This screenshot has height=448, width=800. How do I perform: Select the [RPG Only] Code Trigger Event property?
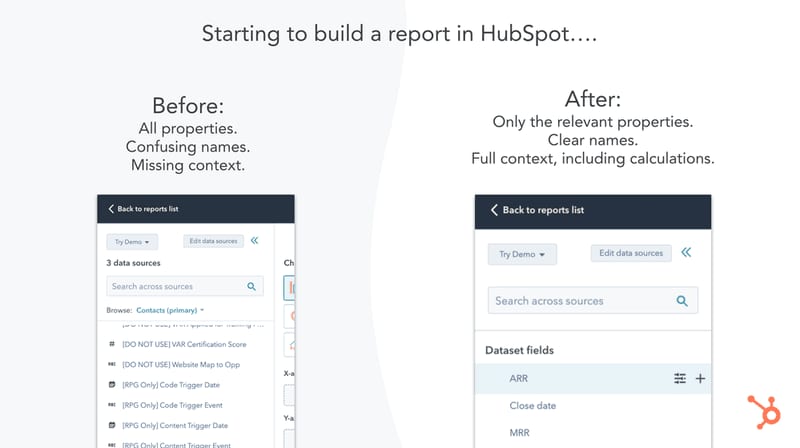pos(172,405)
